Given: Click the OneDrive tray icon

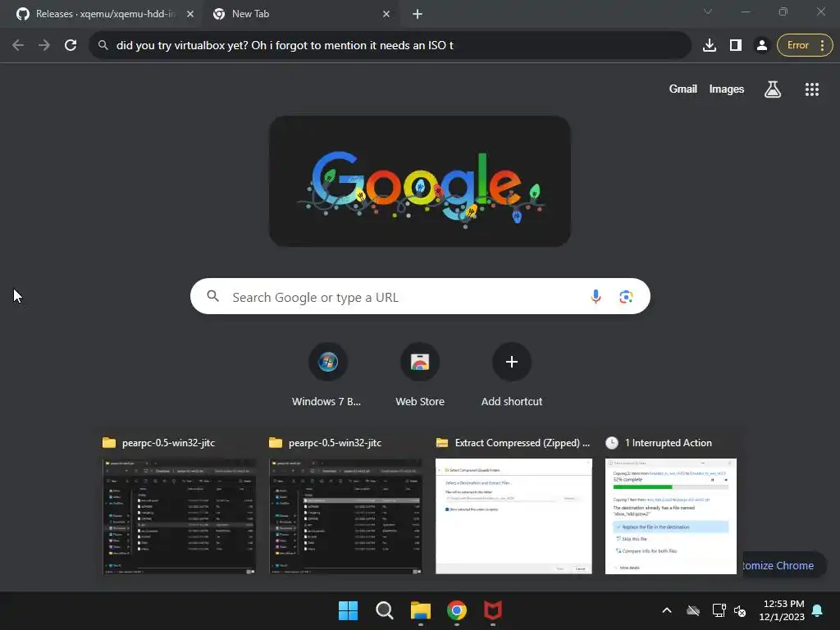Looking at the screenshot, I should point(693,610).
